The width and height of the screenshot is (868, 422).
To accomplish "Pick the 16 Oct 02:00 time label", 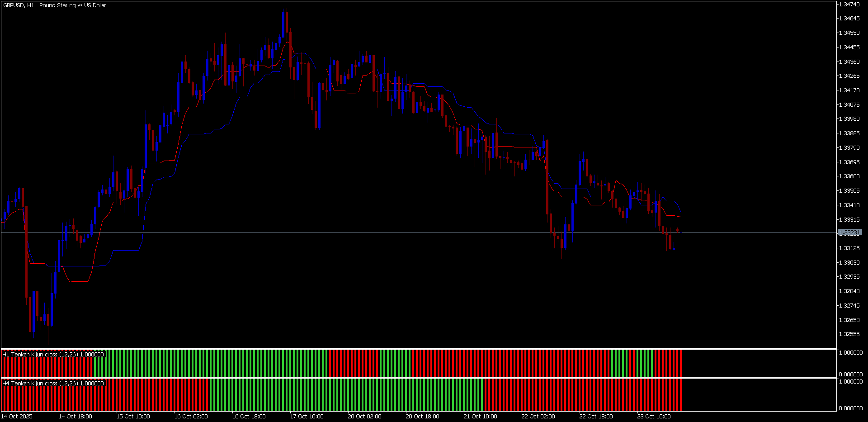I will tap(191, 417).
